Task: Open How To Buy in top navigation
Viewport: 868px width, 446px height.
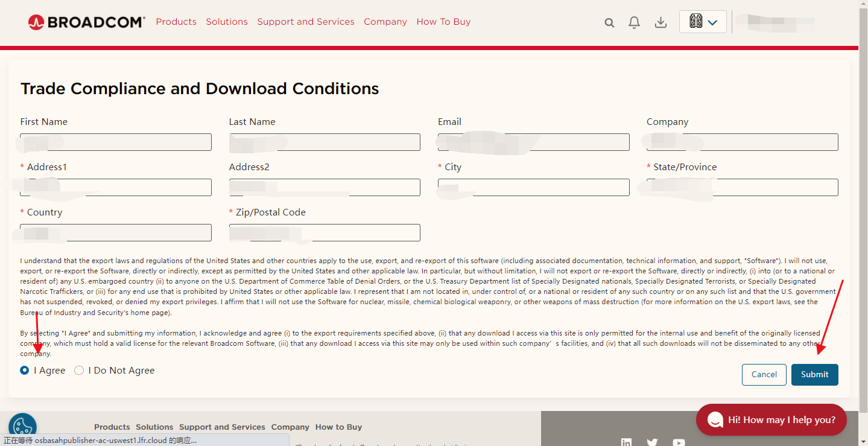Action: (443, 22)
